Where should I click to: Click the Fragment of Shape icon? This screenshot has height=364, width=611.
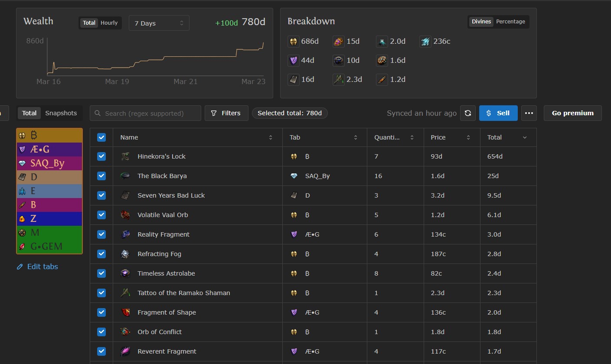pyautogui.click(x=125, y=312)
